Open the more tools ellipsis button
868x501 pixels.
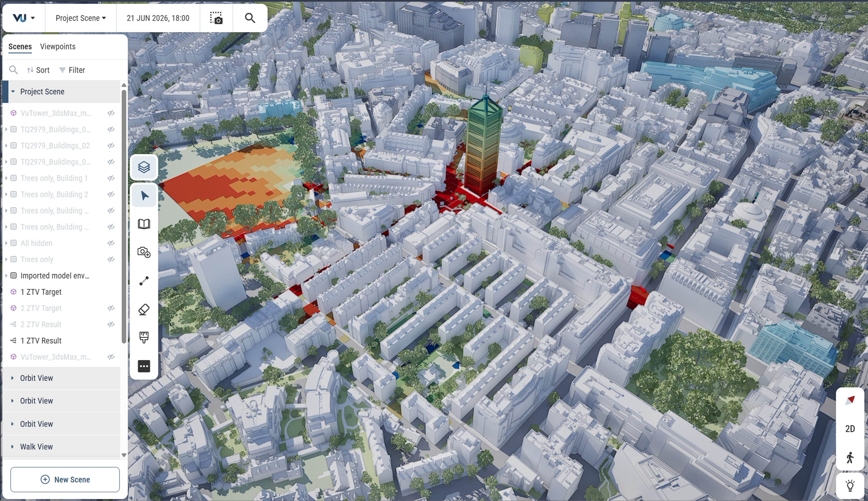(144, 366)
